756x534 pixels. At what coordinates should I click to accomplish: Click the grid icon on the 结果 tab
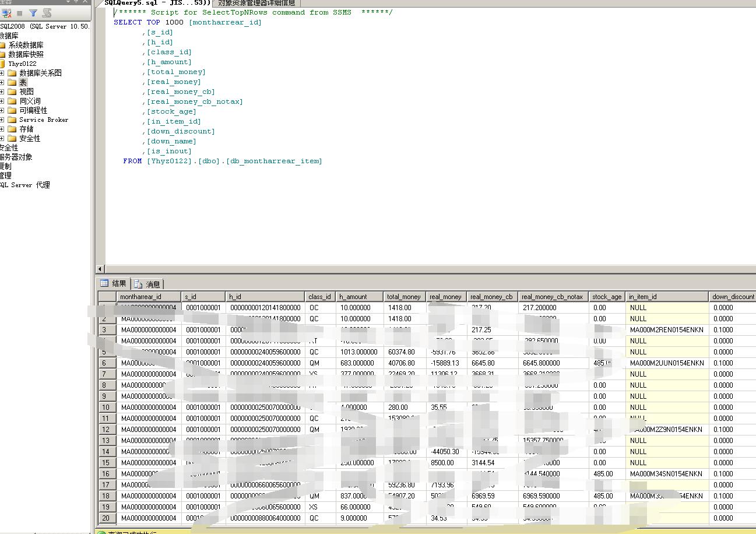point(104,283)
